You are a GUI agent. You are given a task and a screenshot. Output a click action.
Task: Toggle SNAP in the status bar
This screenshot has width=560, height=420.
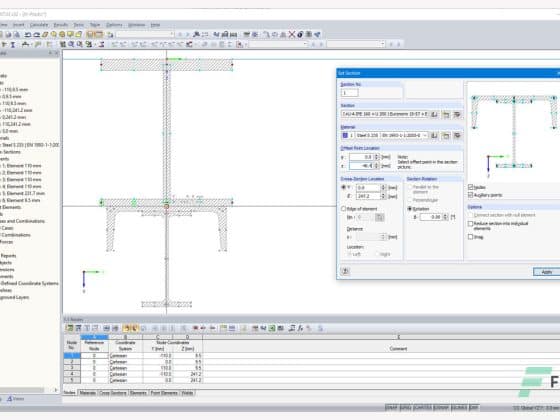[x=391, y=408]
